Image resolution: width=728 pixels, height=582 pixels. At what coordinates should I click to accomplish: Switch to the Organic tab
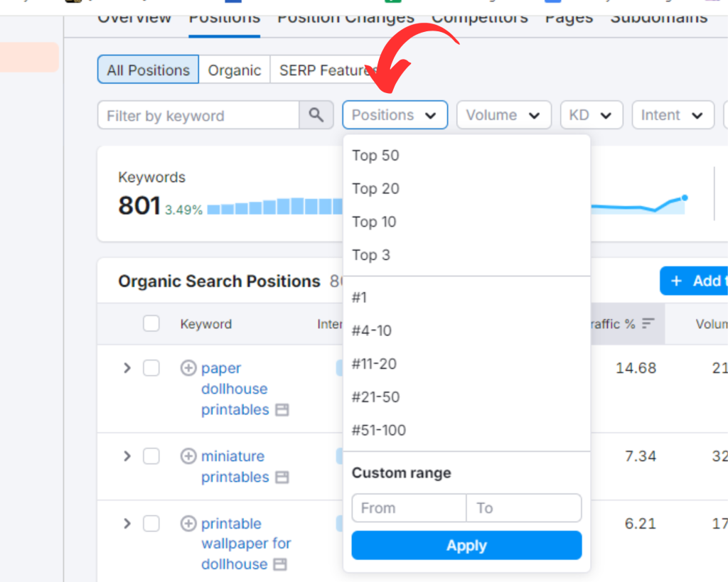point(234,70)
